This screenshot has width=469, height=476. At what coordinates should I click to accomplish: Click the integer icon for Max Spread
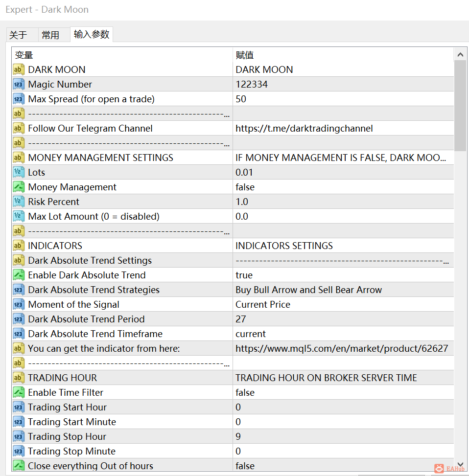[18, 99]
